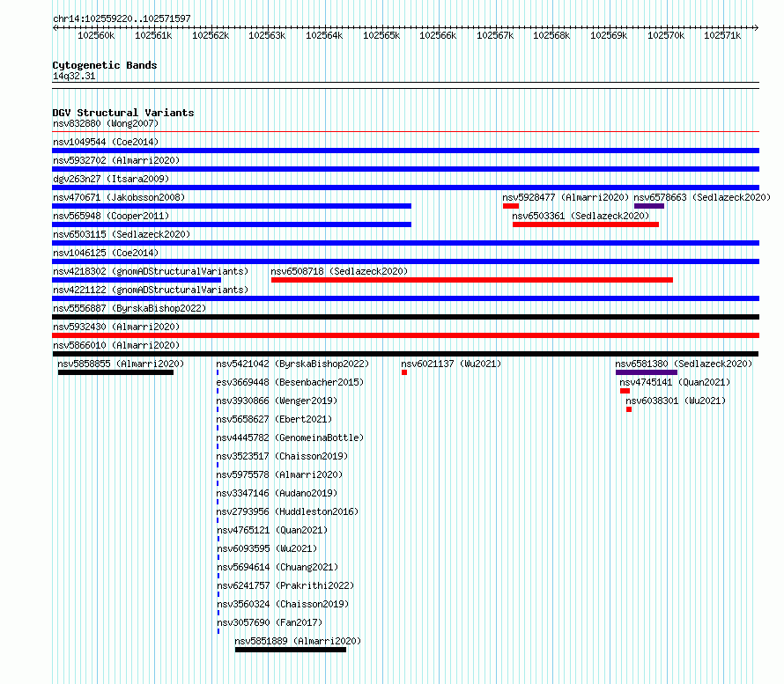Click the full-width red bar of nsv5932430
Viewport: 784px width, 684px height.
(406, 335)
